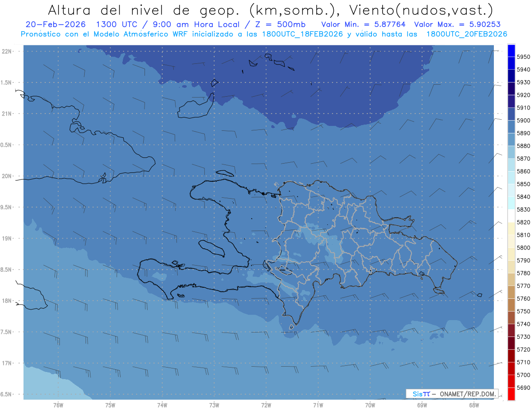Click the '69W' longitude label
The width and height of the screenshot is (532, 411).
422,405
